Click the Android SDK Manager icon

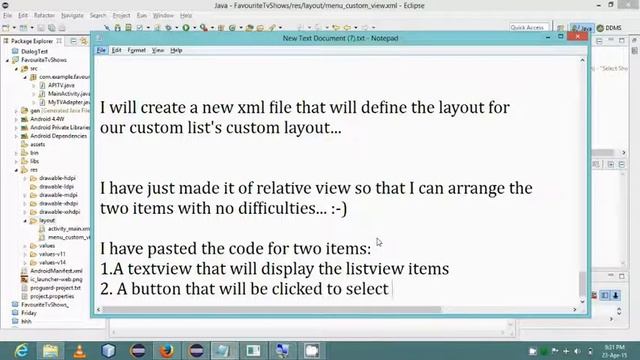tap(118, 28)
